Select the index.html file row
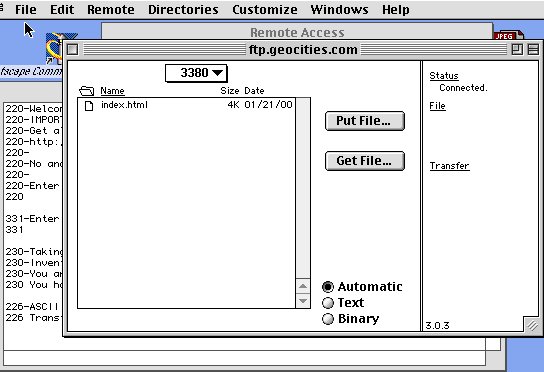This screenshot has height=372, width=544. [187, 105]
